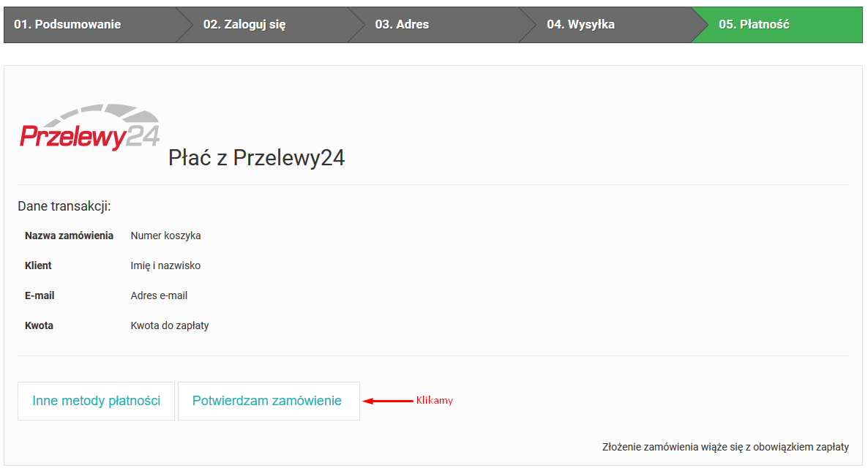Choose Inne metody płatności button

click(x=97, y=401)
